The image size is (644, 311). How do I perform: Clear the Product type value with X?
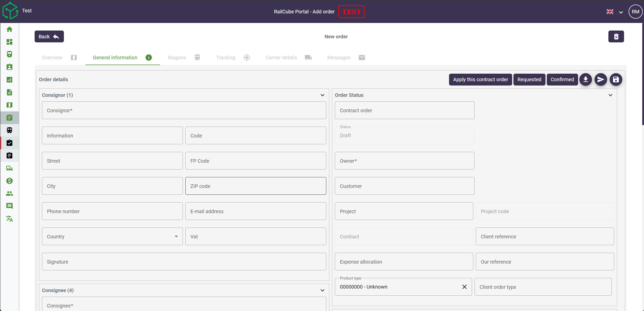click(x=464, y=287)
